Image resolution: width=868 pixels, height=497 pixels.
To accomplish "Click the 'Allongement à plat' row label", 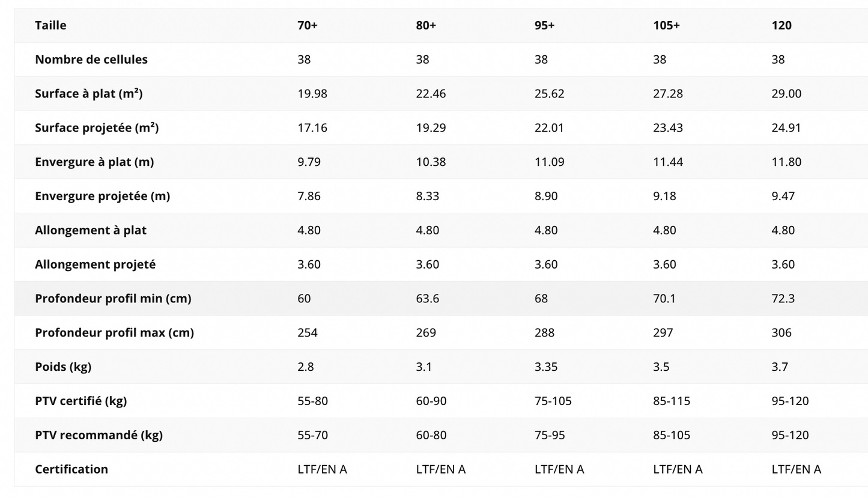I will pyautogui.click(x=91, y=230).
